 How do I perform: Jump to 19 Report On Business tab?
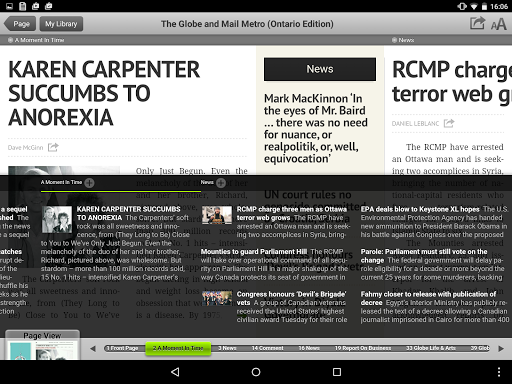point(363,348)
